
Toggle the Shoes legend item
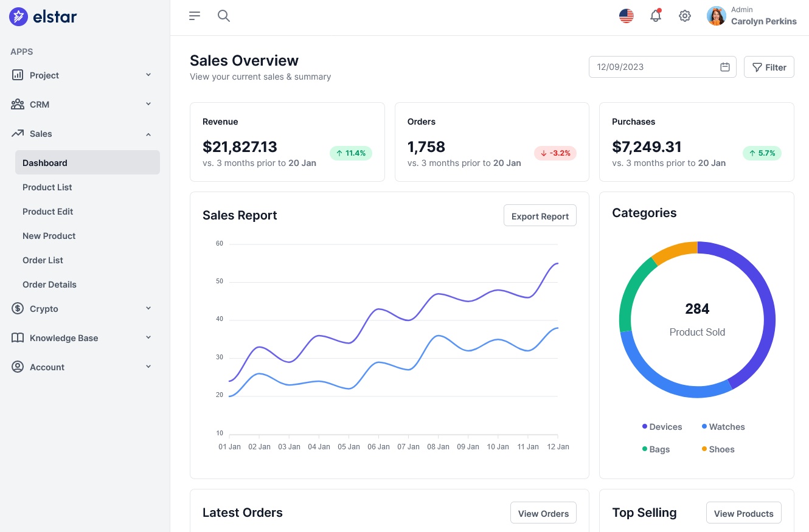[x=718, y=449]
